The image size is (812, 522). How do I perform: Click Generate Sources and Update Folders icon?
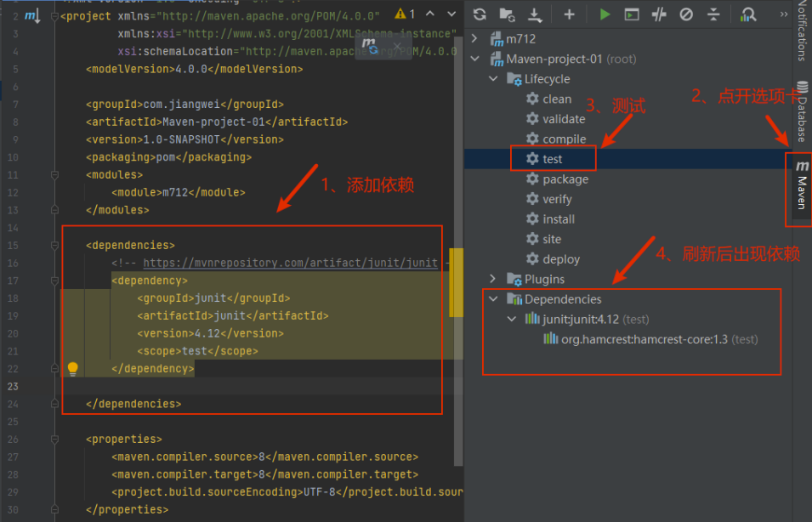coord(507,14)
